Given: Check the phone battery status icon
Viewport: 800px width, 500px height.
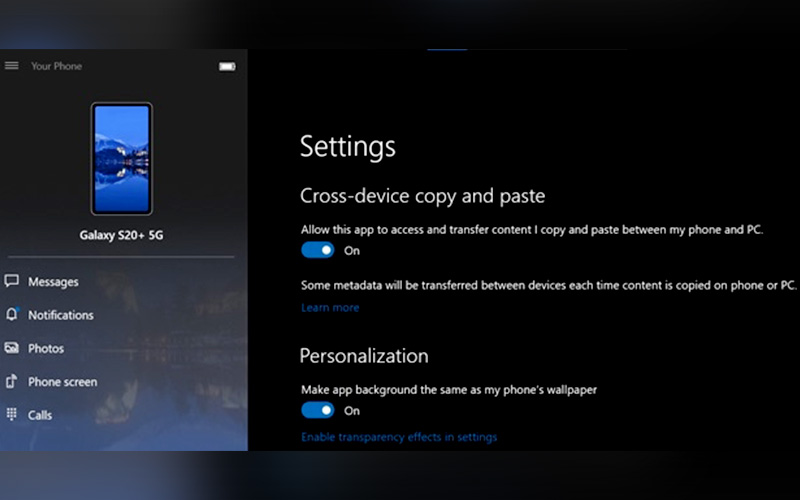Looking at the screenshot, I should [227, 66].
